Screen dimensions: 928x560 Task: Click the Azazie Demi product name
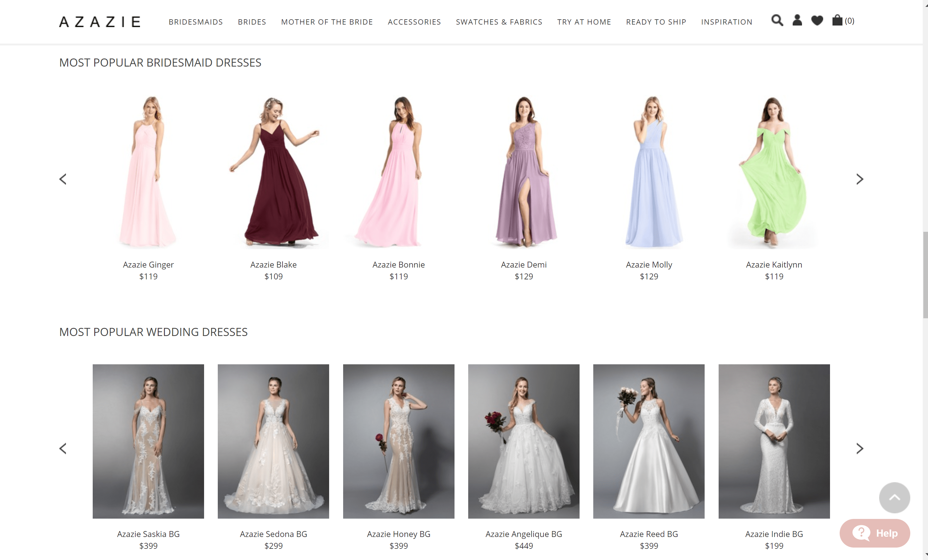524,265
